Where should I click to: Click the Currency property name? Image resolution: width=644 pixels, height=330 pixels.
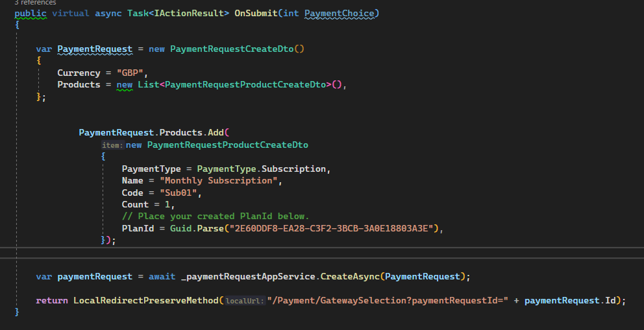click(x=79, y=73)
